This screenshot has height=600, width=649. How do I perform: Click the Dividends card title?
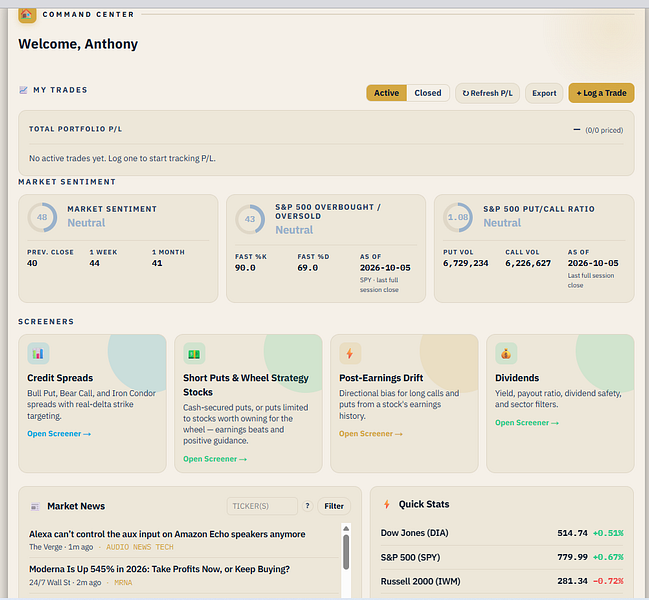pos(517,378)
